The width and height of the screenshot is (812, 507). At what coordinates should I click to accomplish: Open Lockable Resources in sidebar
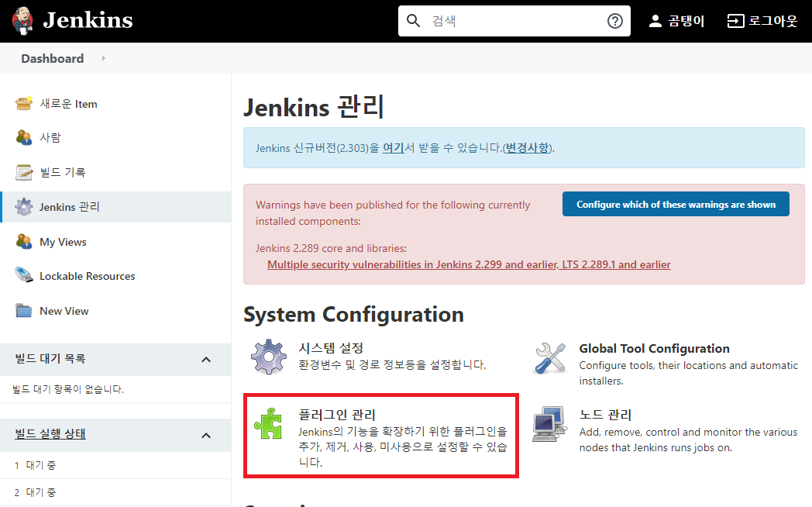click(88, 276)
